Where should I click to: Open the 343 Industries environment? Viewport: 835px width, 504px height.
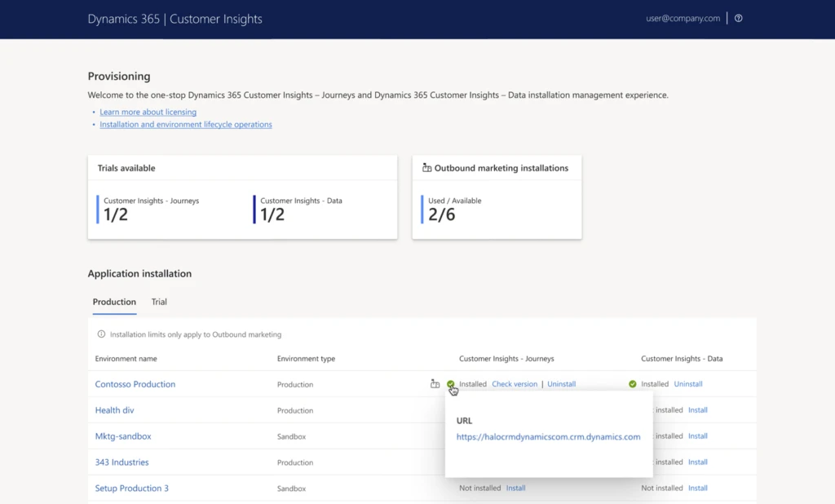(121, 462)
